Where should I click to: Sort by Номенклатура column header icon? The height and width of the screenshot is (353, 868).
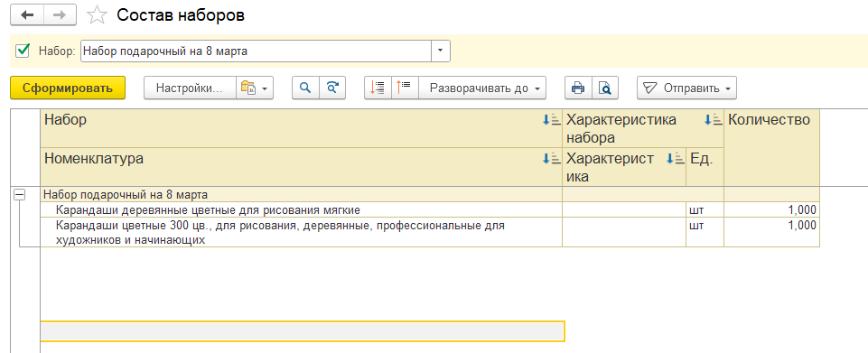551,159
